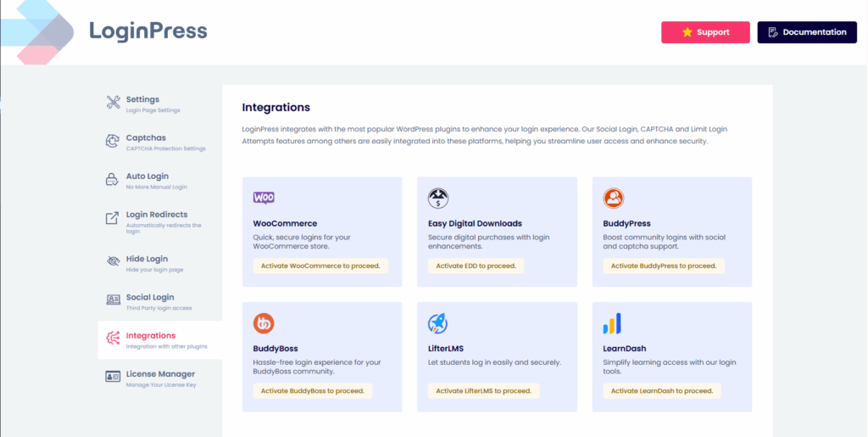Open the Settings tab

(x=160, y=104)
